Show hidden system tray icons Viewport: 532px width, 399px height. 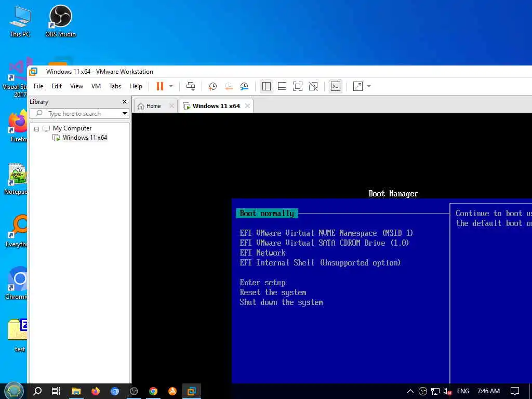click(x=410, y=391)
